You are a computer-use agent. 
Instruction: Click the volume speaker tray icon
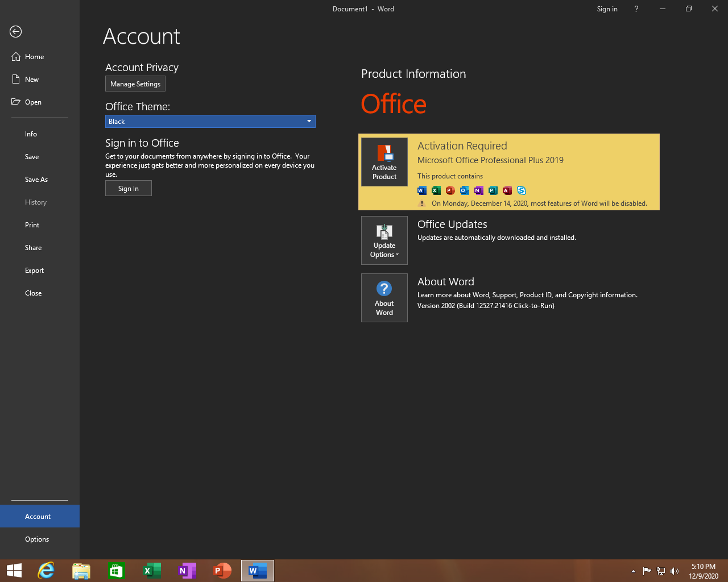[x=675, y=571]
